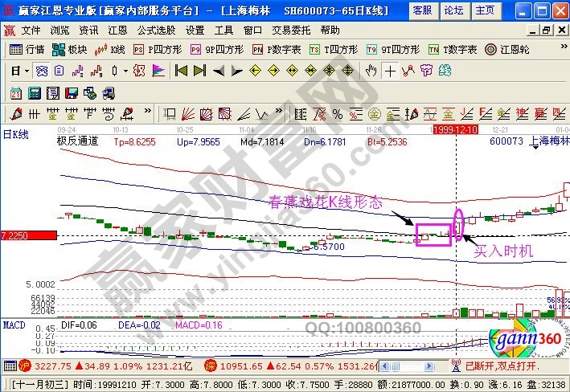This screenshot has height=392, width=570.
Task: Select the circled 金 golden-ratio tool
Action: (x=375, y=114)
